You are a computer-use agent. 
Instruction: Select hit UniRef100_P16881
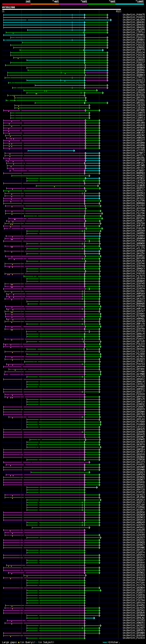pos(134,100)
